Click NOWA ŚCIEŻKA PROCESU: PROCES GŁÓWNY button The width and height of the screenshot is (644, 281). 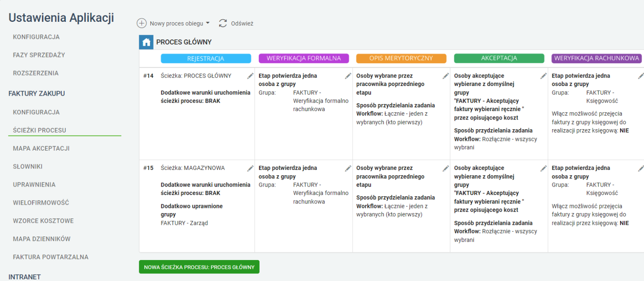[199, 267]
